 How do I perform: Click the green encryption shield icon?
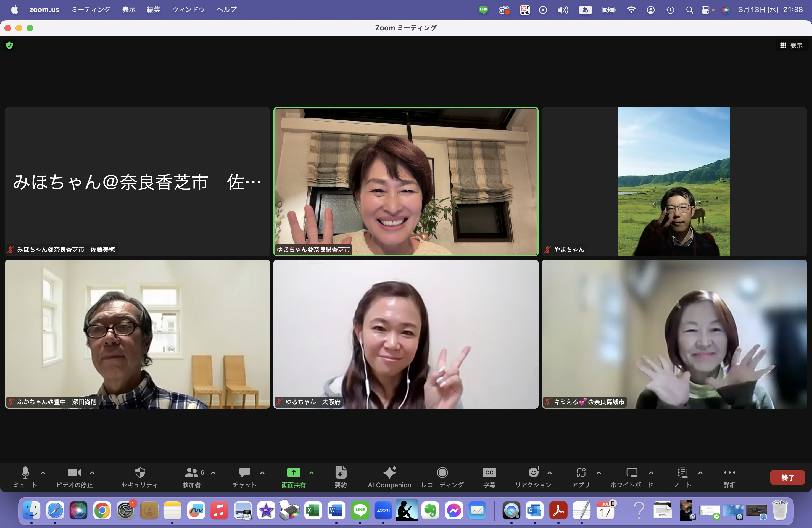tap(10, 45)
